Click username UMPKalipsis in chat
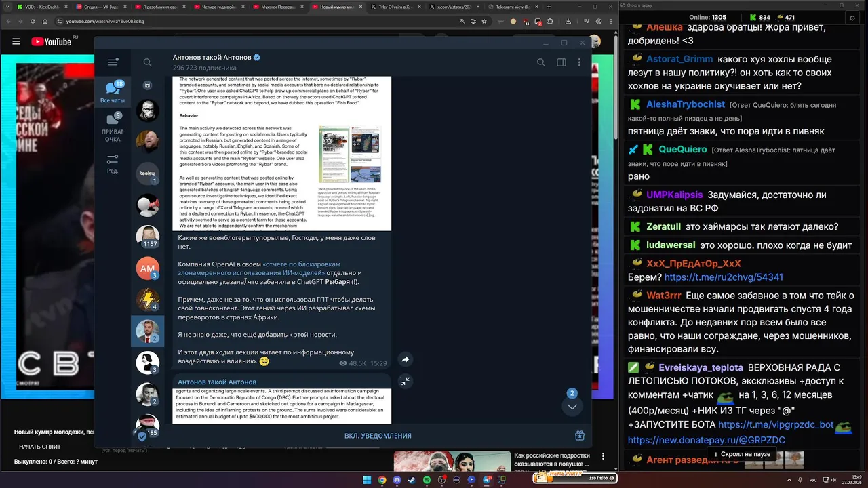 coord(675,195)
